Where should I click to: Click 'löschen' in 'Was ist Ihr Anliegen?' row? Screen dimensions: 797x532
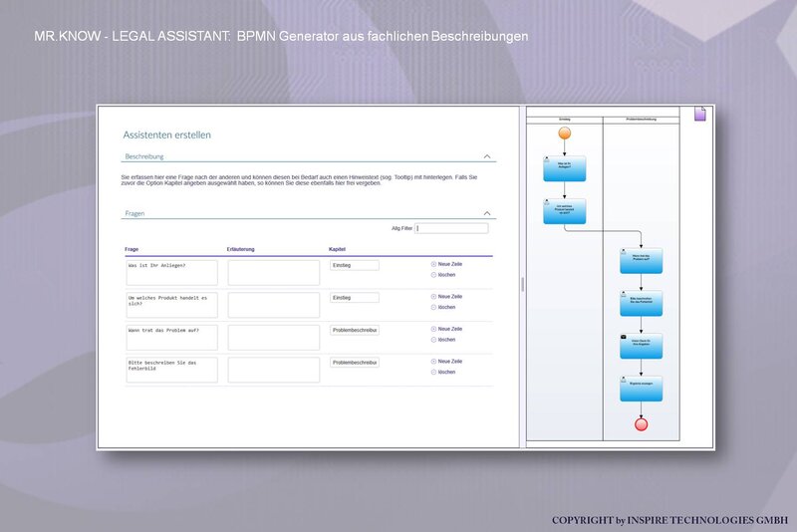[446, 275]
